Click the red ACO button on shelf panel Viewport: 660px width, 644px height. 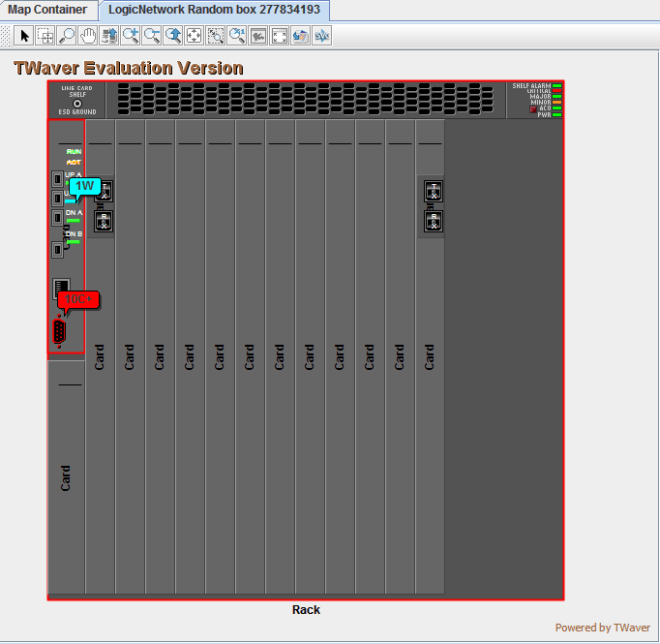[533, 109]
